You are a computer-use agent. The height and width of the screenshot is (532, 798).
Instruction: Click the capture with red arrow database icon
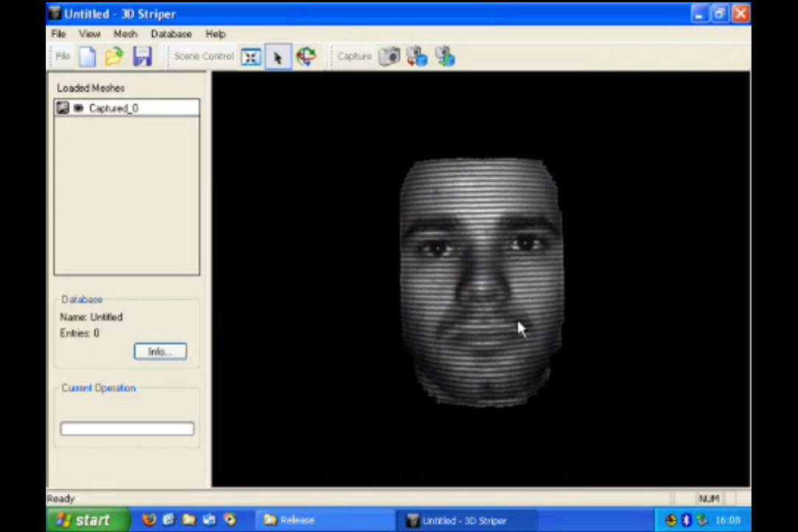pos(417,57)
